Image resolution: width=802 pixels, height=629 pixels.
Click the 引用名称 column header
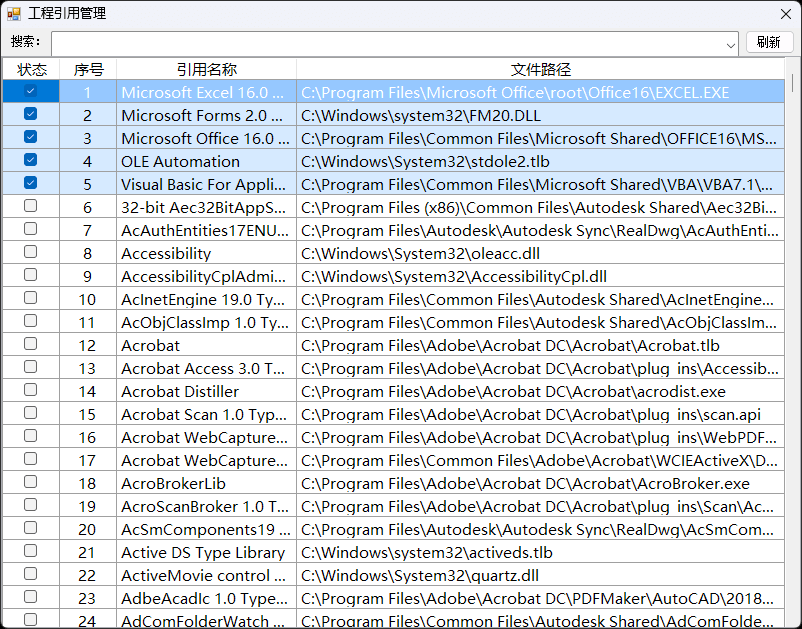[207, 69]
